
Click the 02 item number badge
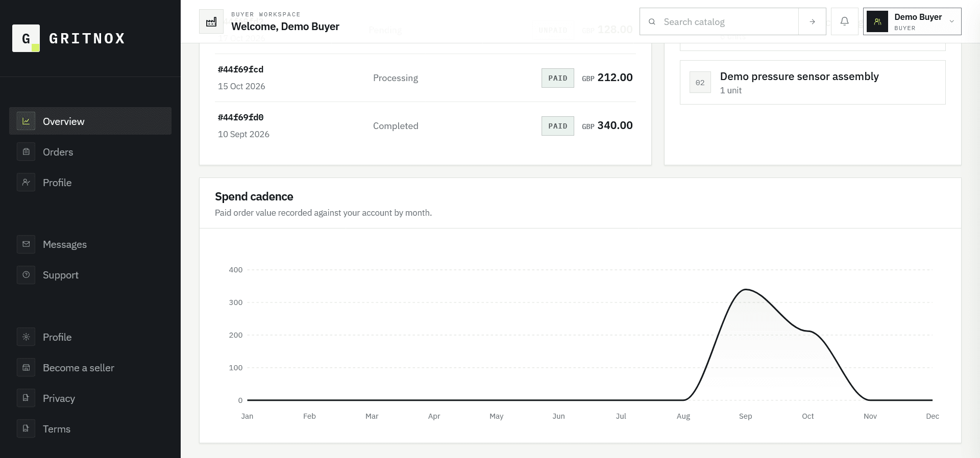coord(700,83)
